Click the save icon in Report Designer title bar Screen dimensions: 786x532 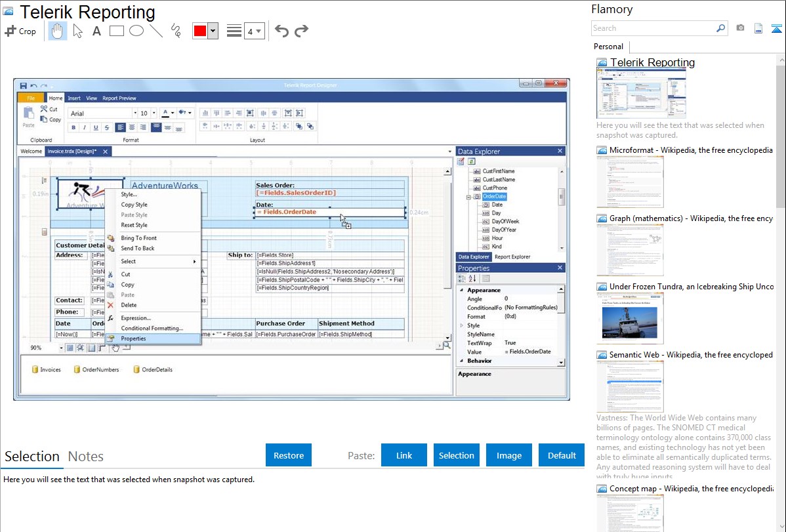pos(23,85)
